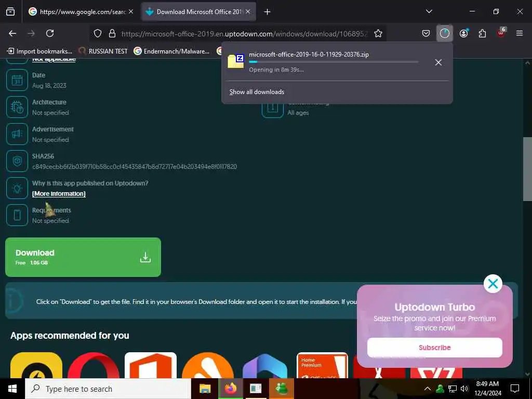The image size is (532, 399).
Task: Click the taskbar clock showing 8:49 AM
Action: tap(487, 389)
